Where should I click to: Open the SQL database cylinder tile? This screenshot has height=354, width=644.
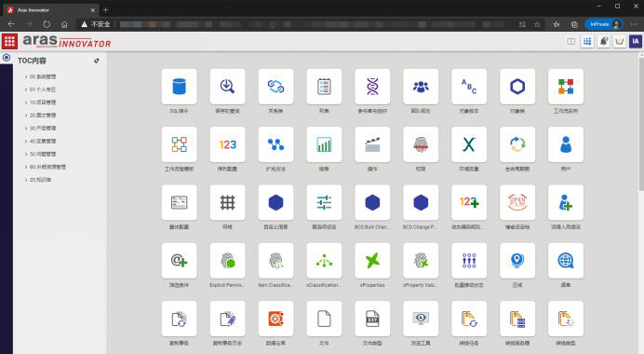pyautogui.click(x=179, y=87)
